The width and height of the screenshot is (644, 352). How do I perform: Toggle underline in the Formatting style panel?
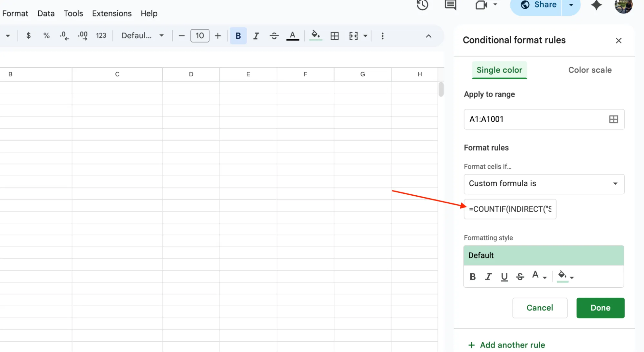click(504, 276)
